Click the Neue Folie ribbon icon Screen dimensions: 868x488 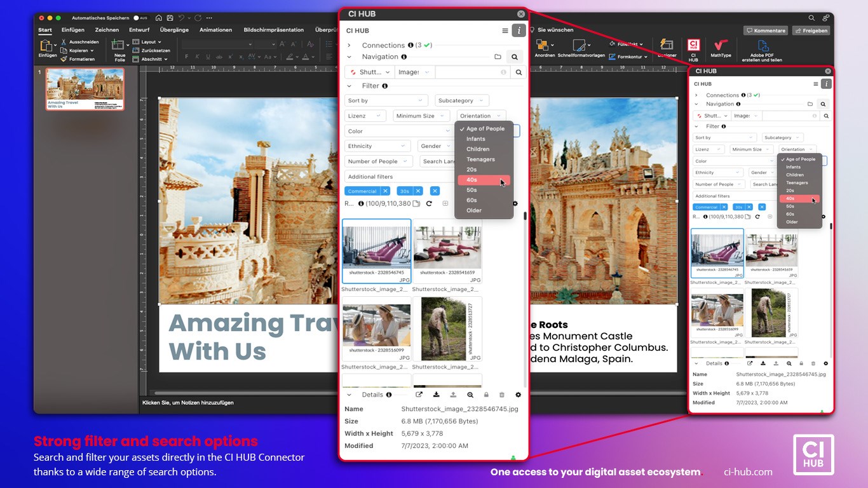119,44
